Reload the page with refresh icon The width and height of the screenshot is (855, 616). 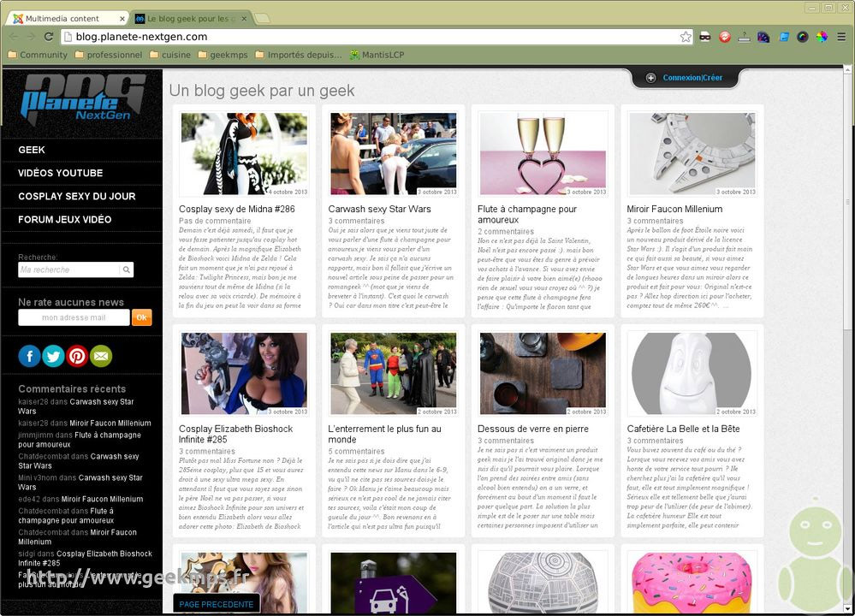pos(50,37)
